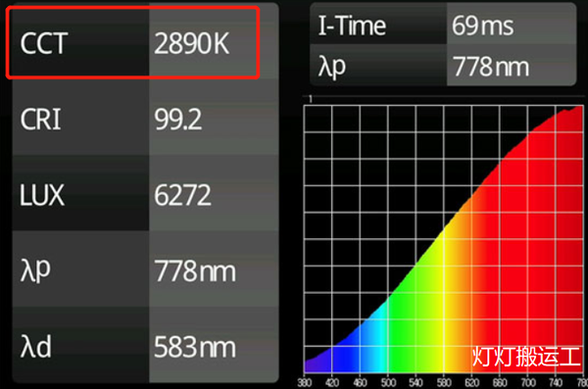Click the 583nm dominant wavelength value

pyautogui.click(x=195, y=347)
